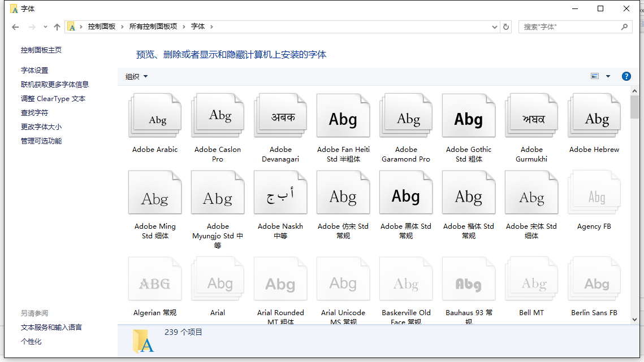Navigate to 控制面板 in the breadcrumb
This screenshot has width=644, height=362.
(101, 27)
